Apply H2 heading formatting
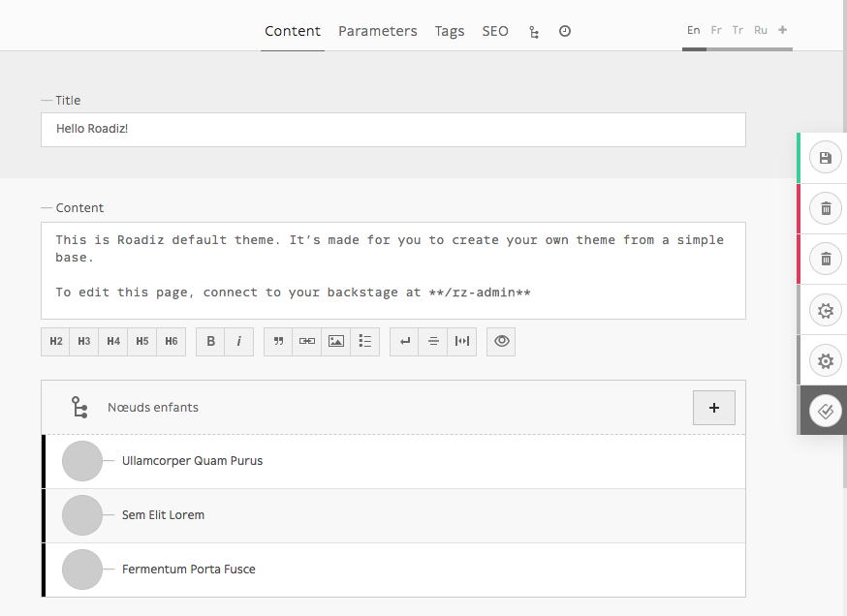The height and width of the screenshot is (616, 847). [x=55, y=341]
